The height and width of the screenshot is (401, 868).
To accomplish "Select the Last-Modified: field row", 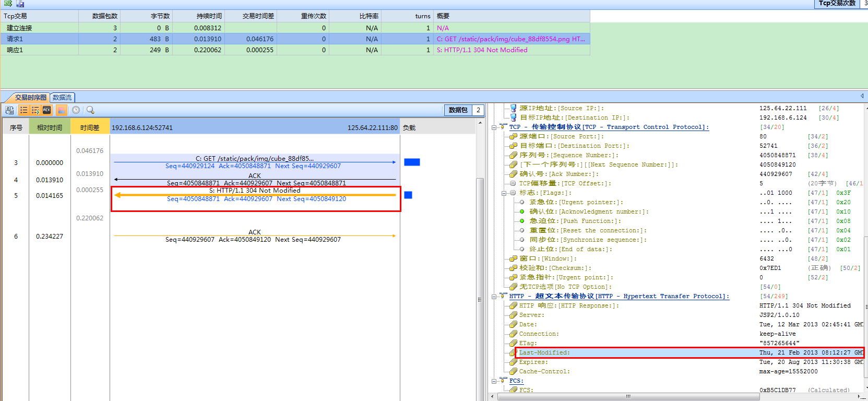I will coord(689,352).
